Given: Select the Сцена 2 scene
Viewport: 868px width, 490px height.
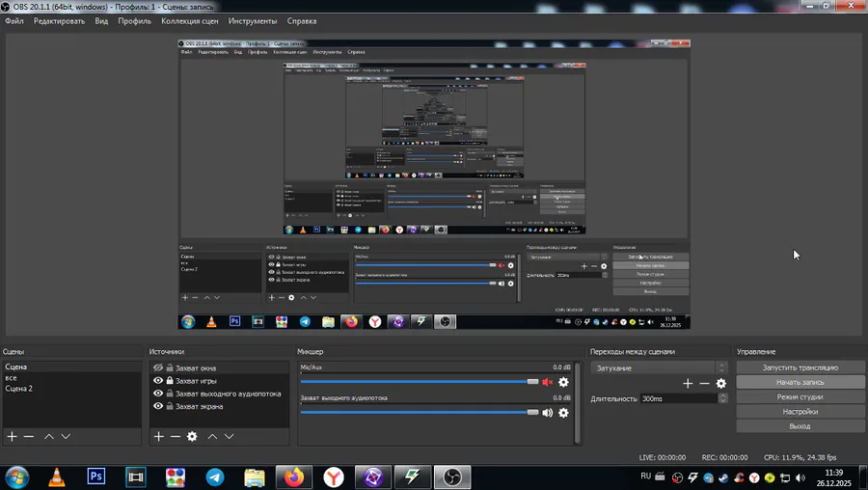Looking at the screenshot, I should [x=72, y=388].
